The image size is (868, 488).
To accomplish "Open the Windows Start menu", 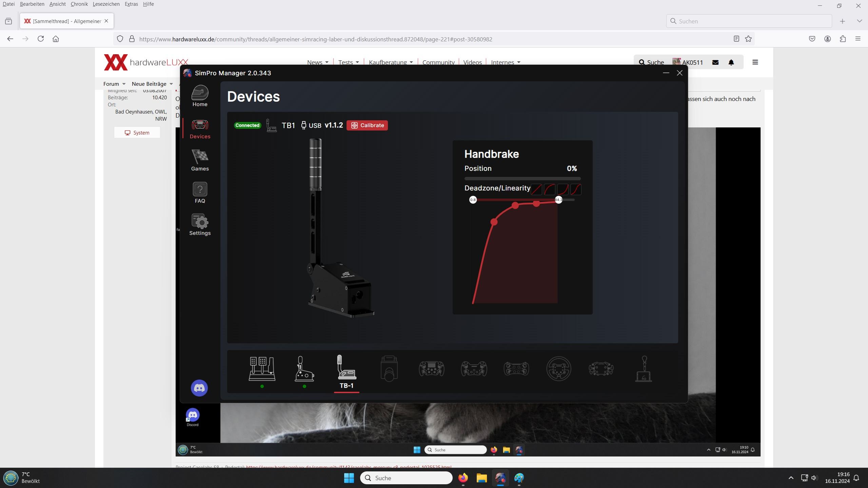I will [349, 478].
